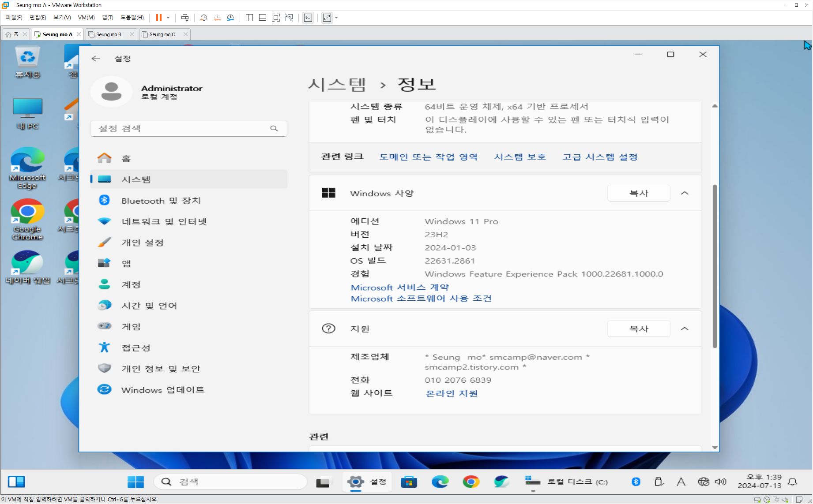Switch to Seung mo C tab
Screen dimensions: 813x504
[x=162, y=34]
